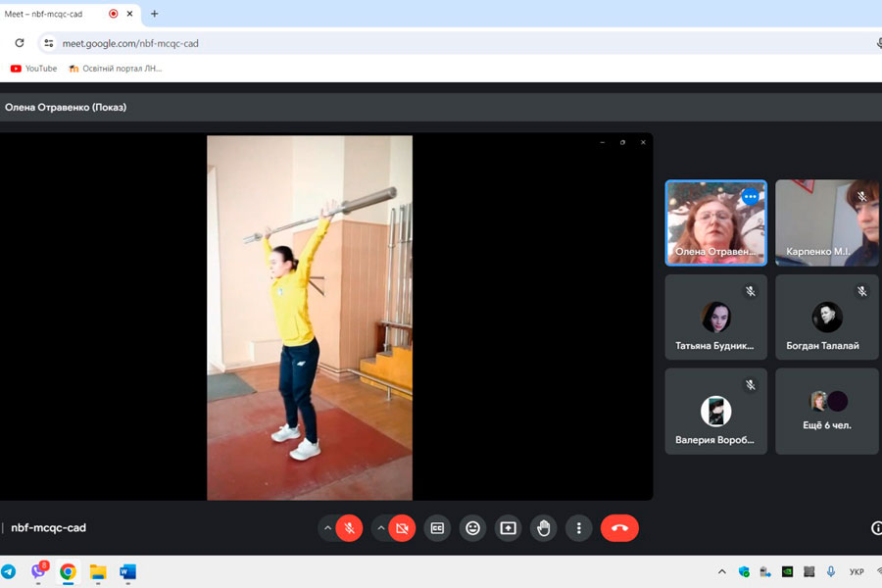Open Chrome from the taskbar
This screenshot has height=588, width=882.
68,571
